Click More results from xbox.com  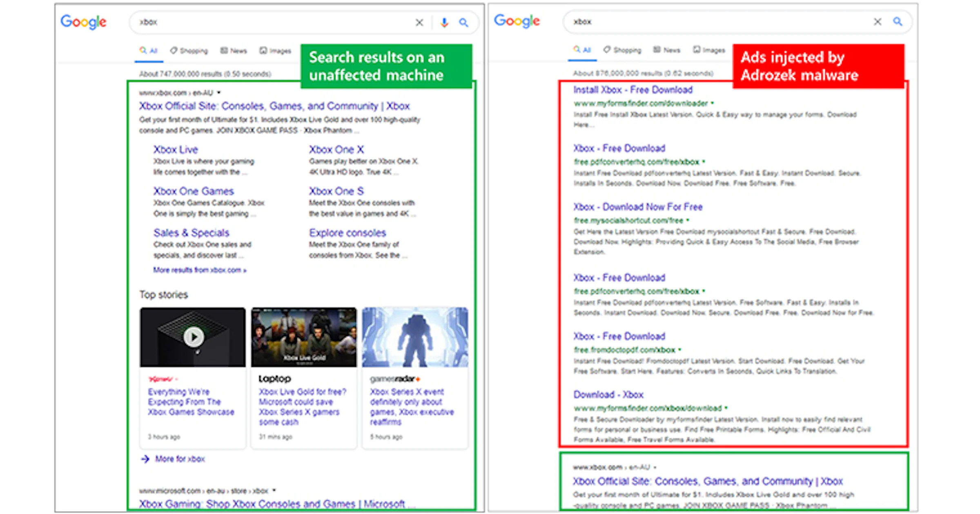click(x=200, y=270)
